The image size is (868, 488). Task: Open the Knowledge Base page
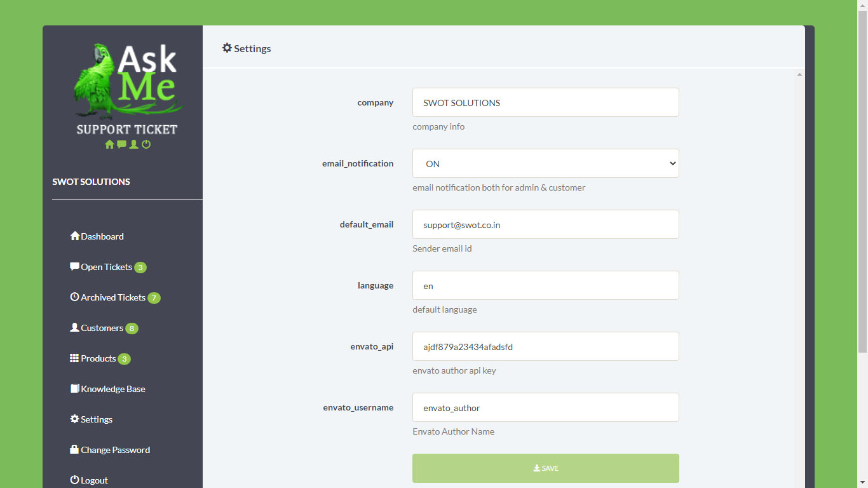[x=108, y=389]
